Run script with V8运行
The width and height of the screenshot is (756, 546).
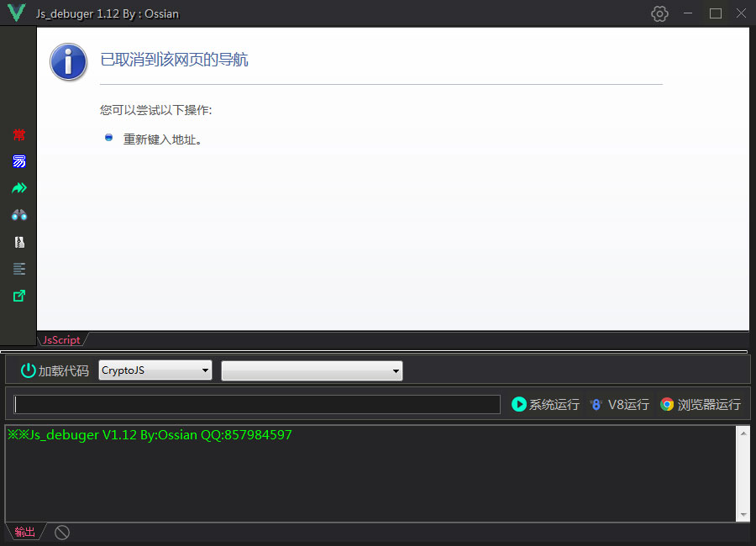click(620, 404)
